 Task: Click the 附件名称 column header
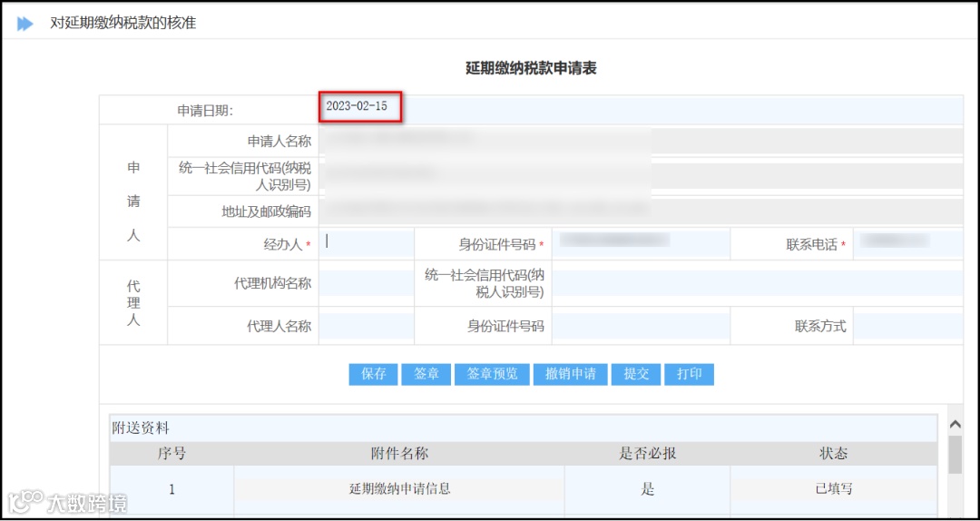pos(399,454)
